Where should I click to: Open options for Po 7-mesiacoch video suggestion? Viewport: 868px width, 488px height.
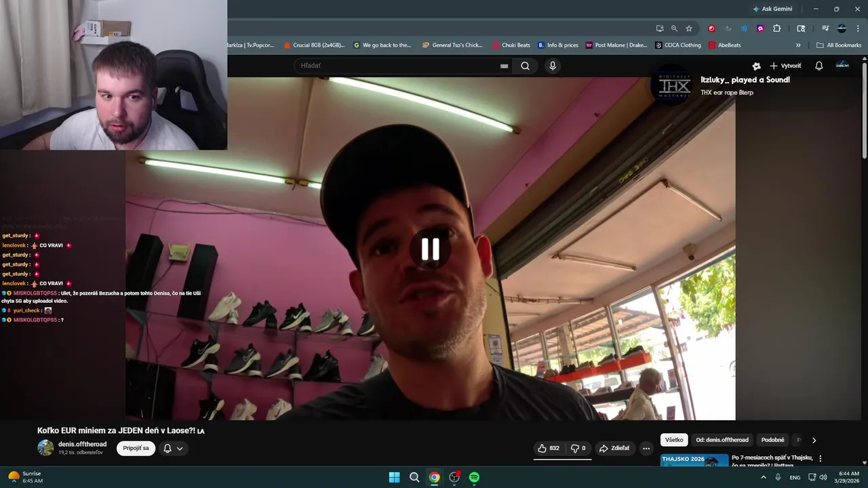820,459
